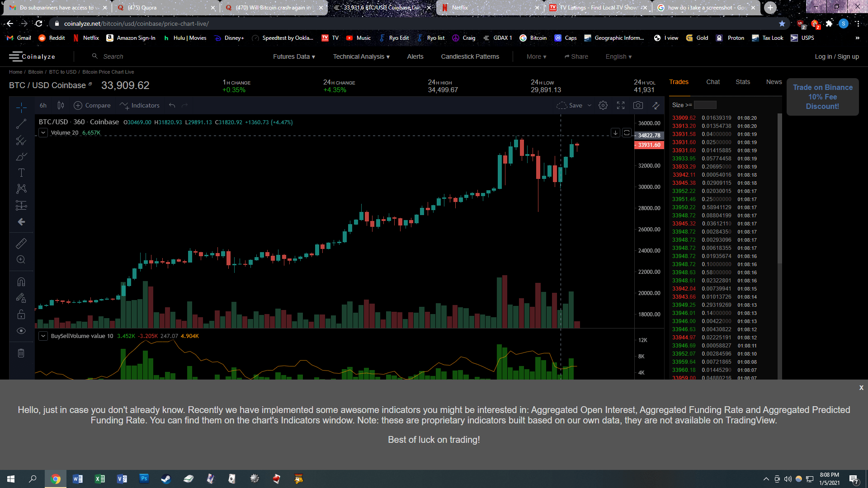Select the XABCD pattern tool
The image size is (868, 488).
(x=21, y=189)
